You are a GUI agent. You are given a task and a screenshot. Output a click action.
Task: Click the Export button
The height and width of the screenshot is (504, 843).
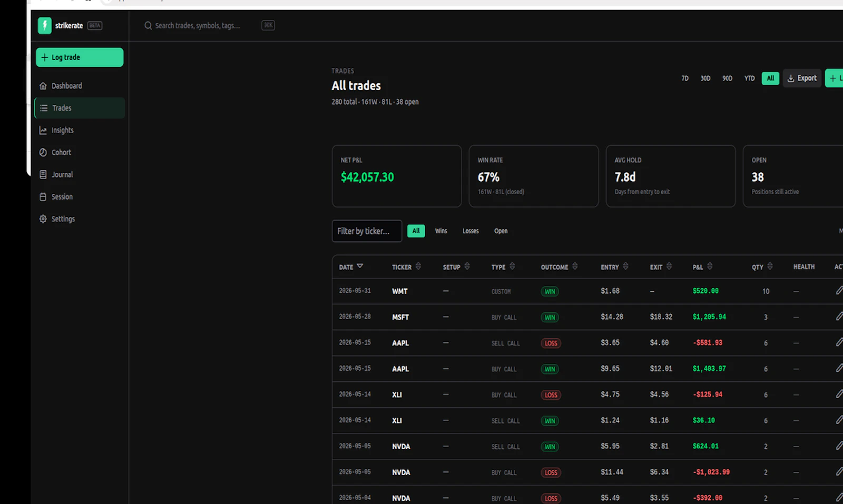coord(802,78)
